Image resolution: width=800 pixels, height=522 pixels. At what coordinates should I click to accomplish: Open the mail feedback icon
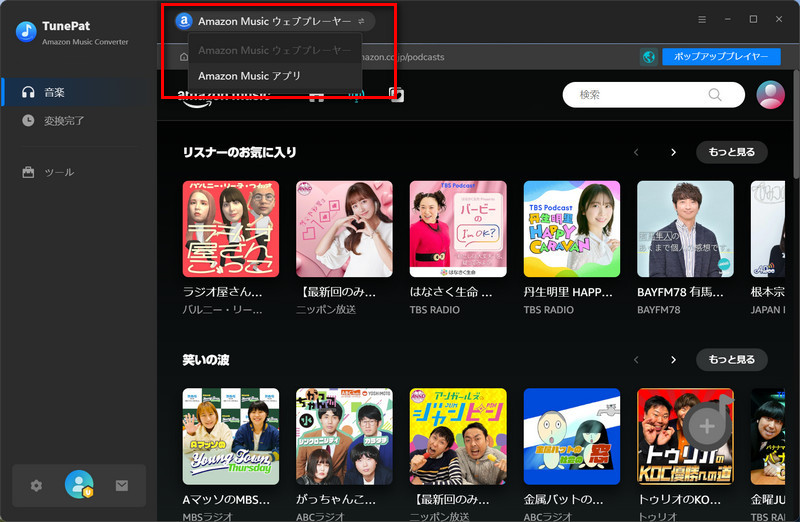(x=122, y=485)
